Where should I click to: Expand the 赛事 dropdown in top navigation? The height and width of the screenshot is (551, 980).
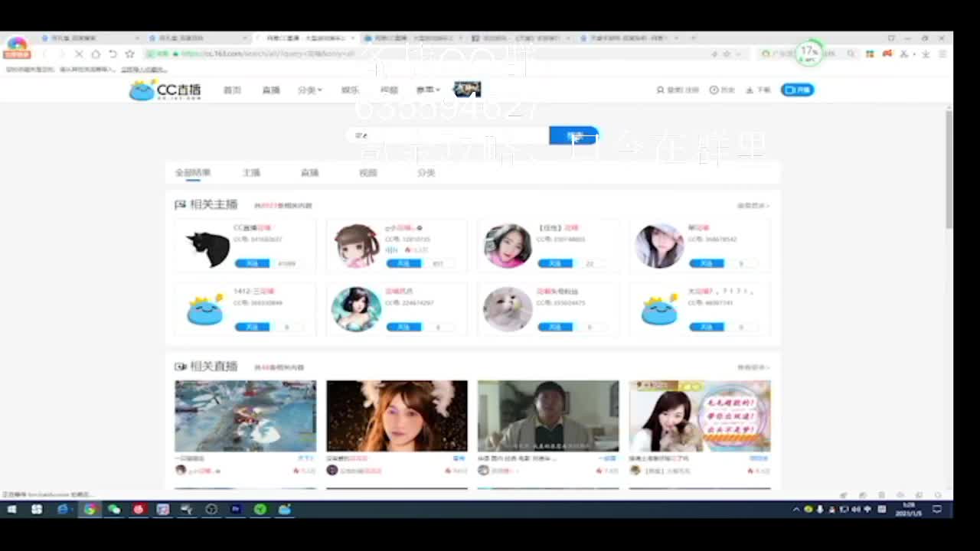428,90
